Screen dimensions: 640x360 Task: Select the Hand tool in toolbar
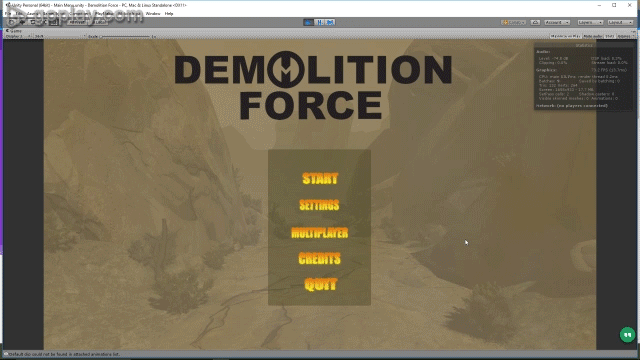point(12,22)
